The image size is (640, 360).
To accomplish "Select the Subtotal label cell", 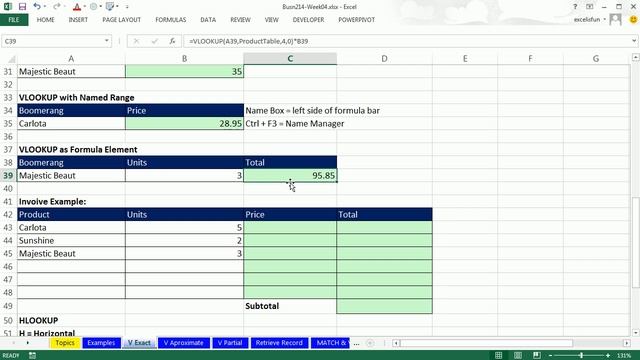I will pyautogui.click(x=290, y=306).
